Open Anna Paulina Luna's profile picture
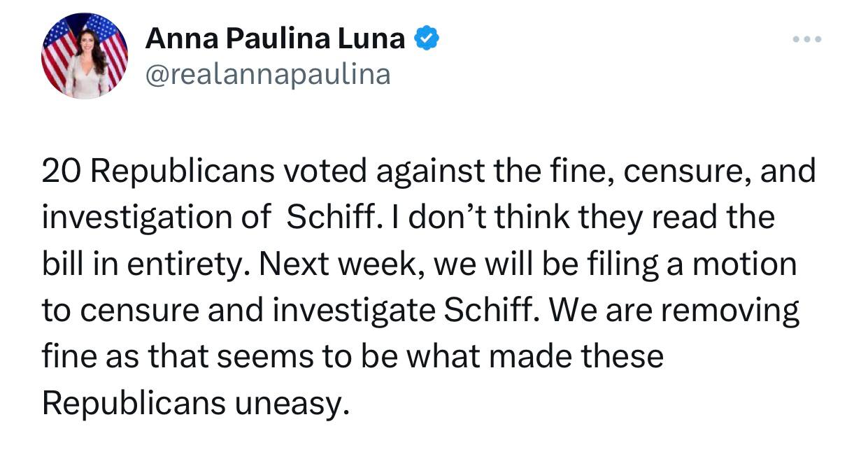868x452 pixels. 85,55
